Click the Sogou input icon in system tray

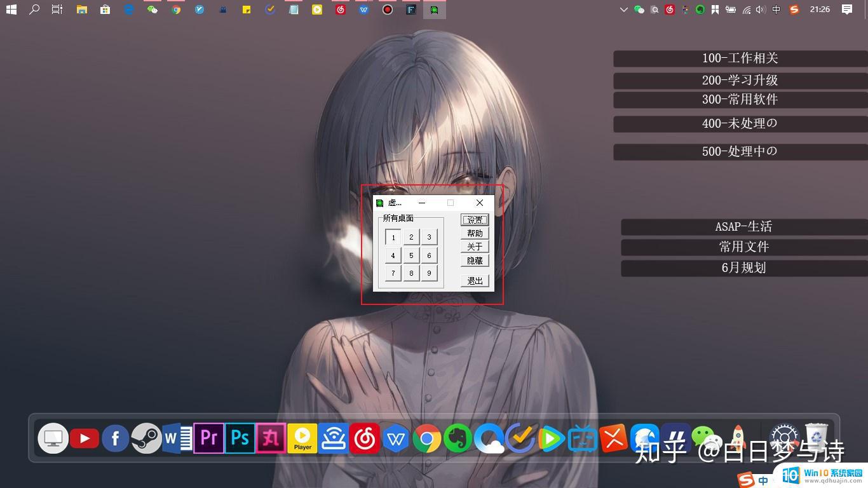click(x=794, y=10)
